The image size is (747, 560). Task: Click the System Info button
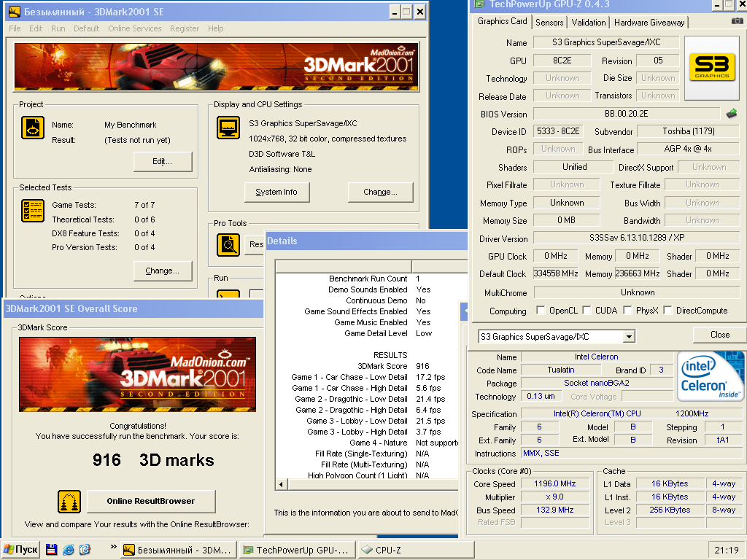pyautogui.click(x=276, y=192)
